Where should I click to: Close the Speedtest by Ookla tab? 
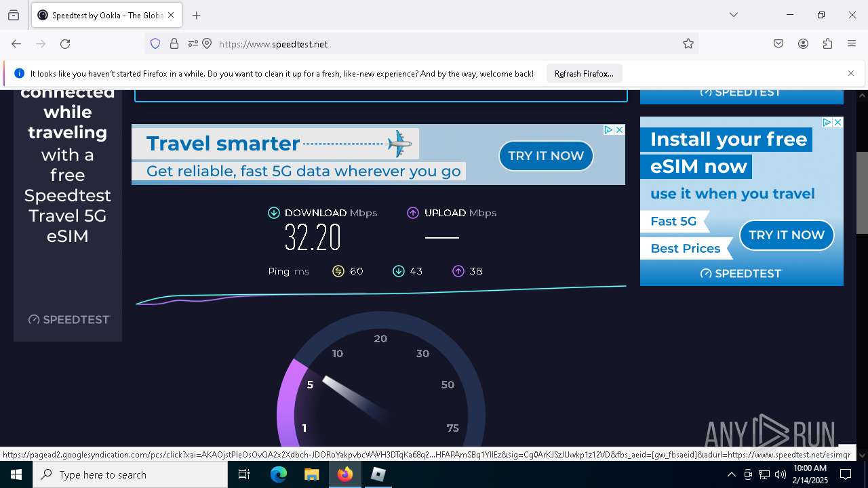click(x=171, y=15)
